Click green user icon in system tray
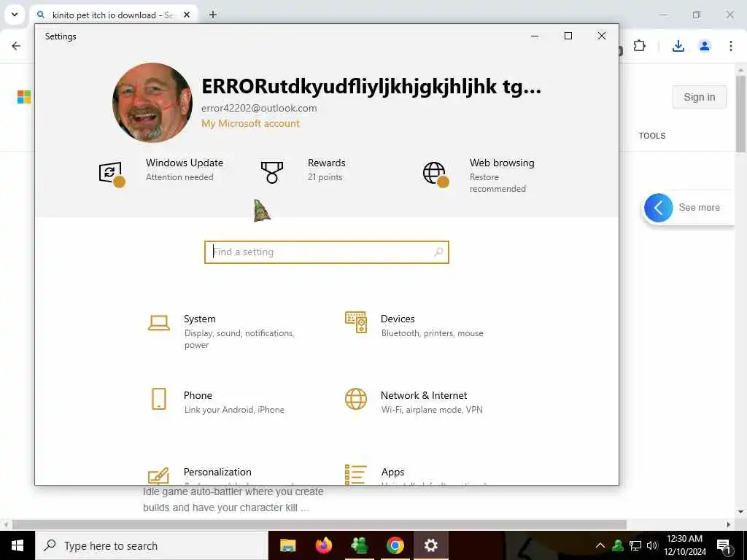 pos(618,545)
